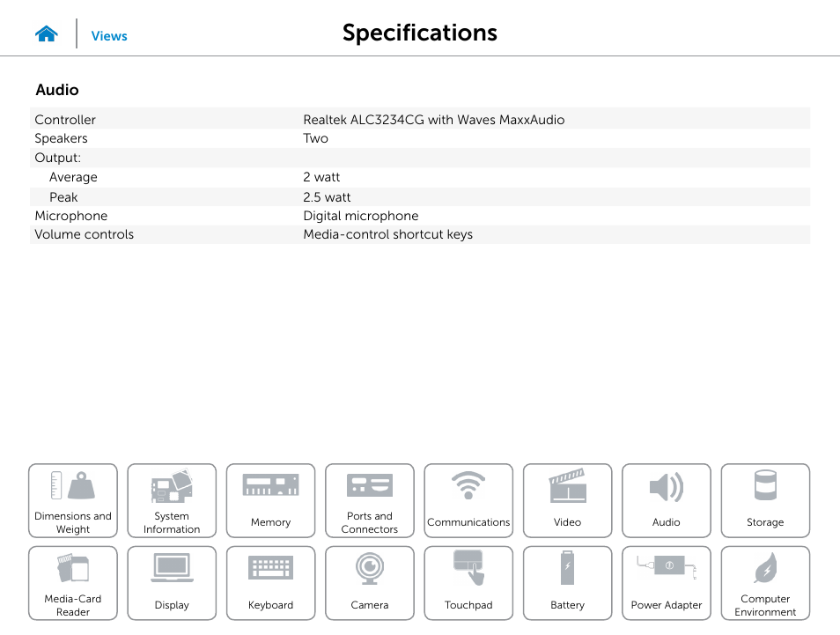Image resolution: width=840 pixels, height=635 pixels.
Task: Click the Output: row label
Action: pos(58,158)
